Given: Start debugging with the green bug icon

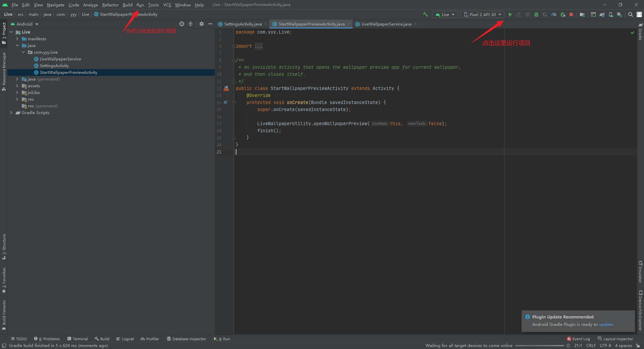Looking at the screenshot, I should 536,14.
